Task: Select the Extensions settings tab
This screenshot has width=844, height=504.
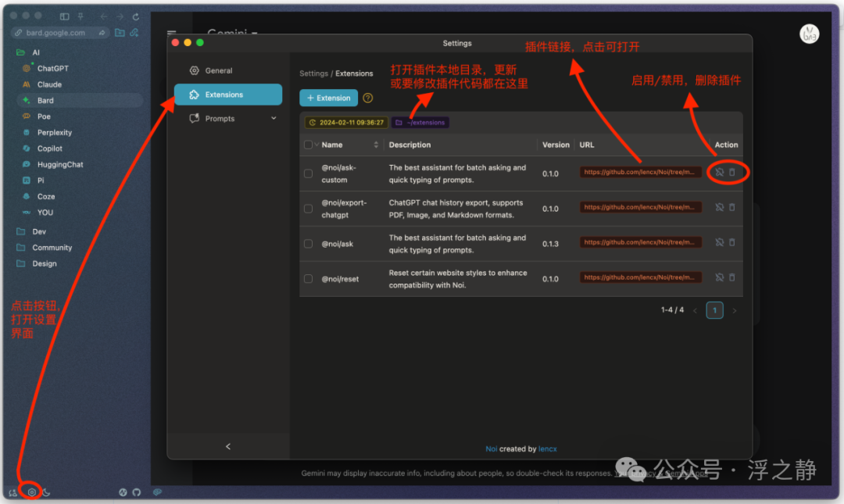Action: coord(228,95)
